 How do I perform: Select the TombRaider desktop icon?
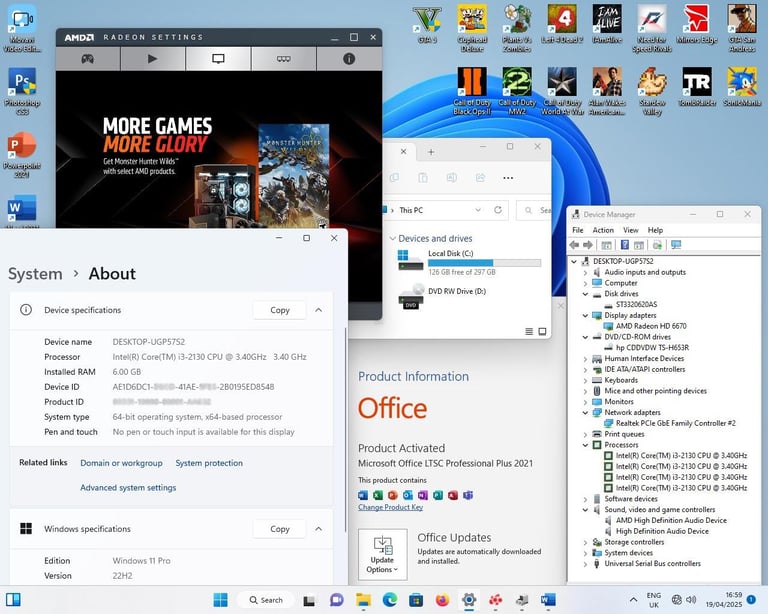tap(696, 87)
